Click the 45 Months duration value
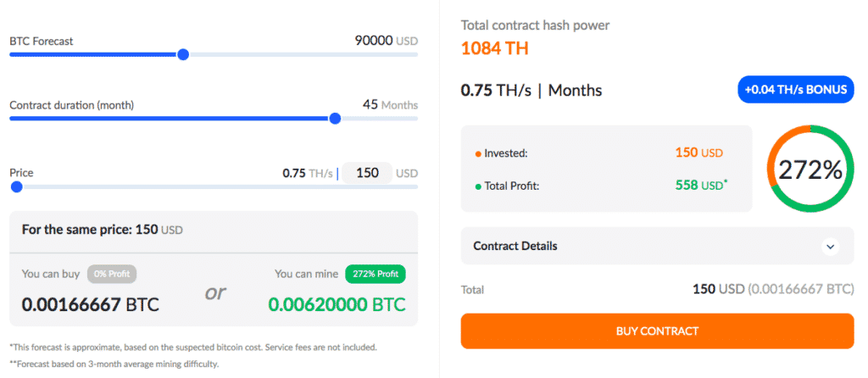The image size is (868, 378). 390,104
